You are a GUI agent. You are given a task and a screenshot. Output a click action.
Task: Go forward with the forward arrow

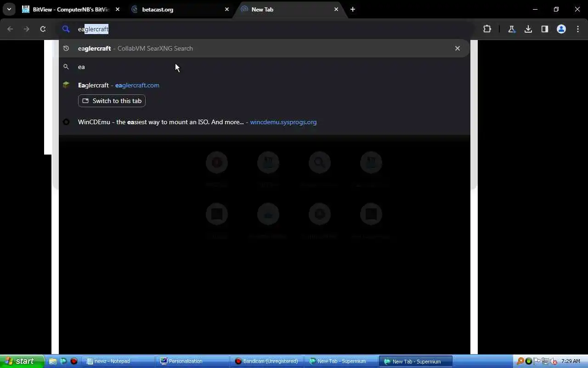[27, 29]
